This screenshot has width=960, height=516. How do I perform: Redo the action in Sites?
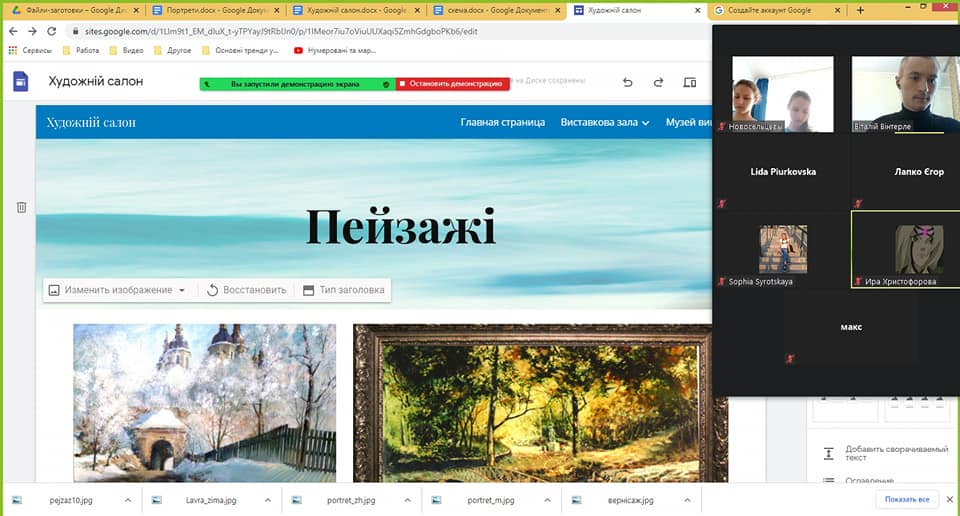pos(658,82)
